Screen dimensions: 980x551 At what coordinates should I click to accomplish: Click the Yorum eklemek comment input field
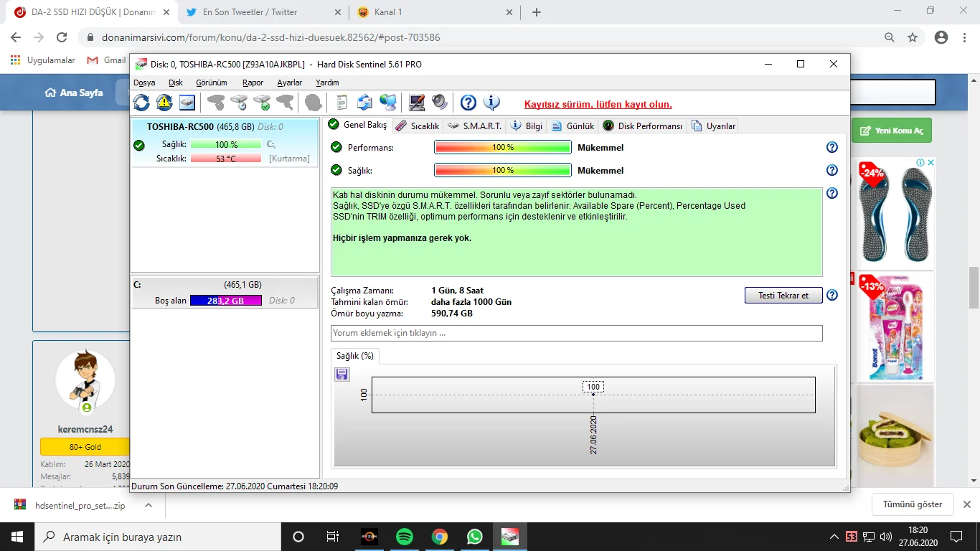click(x=576, y=332)
